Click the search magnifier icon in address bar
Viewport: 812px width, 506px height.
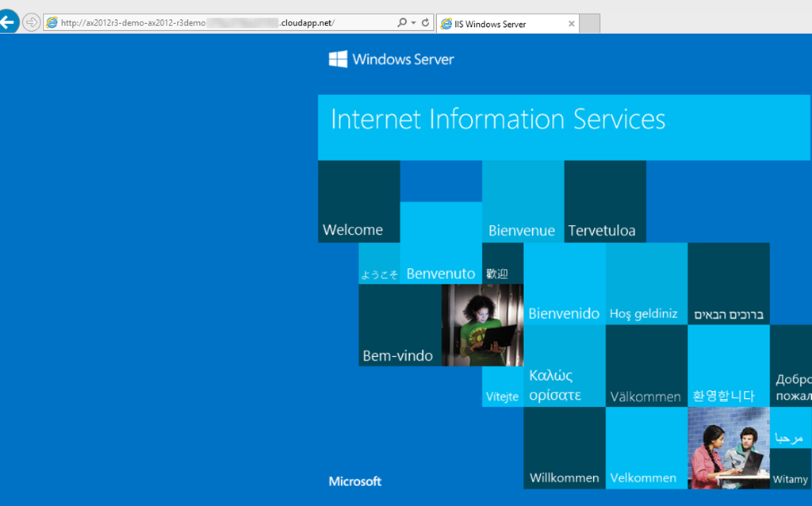coord(402,23)
